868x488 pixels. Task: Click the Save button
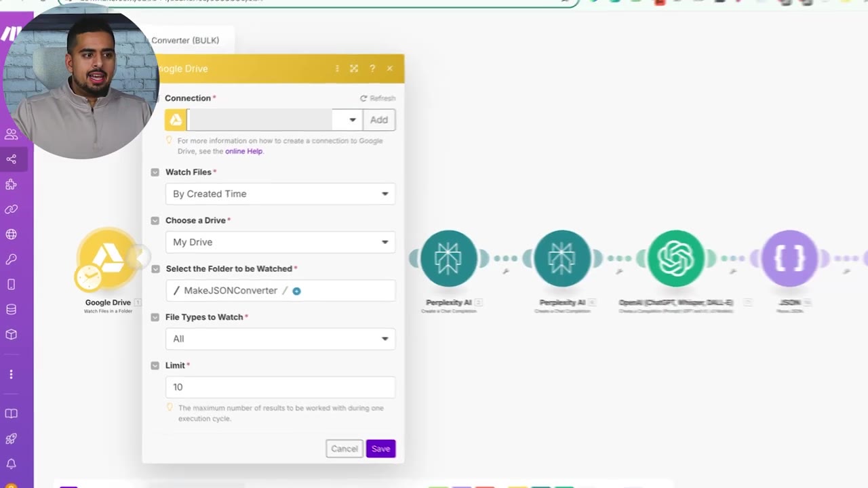380,449
